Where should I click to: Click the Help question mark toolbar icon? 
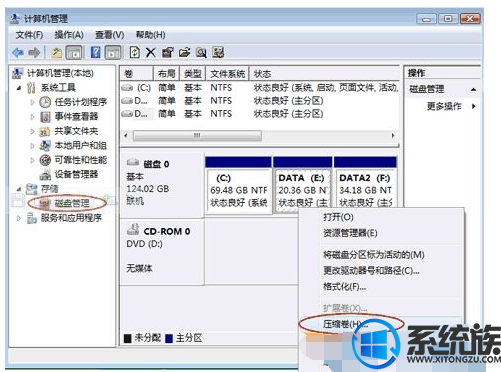pos(95,52)
